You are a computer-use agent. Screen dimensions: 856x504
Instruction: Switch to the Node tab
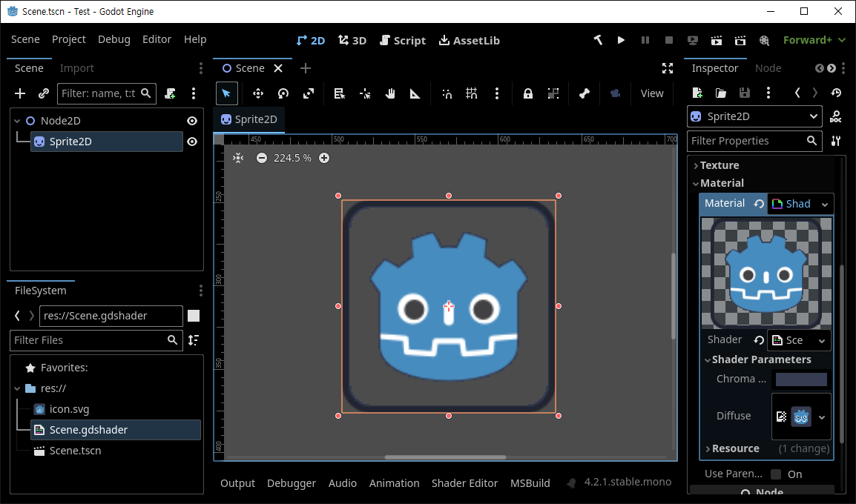tap(768, 68)
